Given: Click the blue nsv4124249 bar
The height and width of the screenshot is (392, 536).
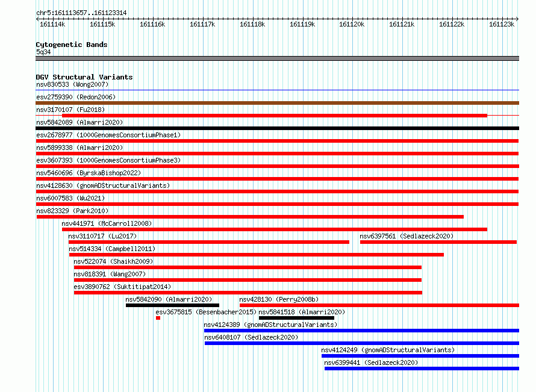Looking at the screenshot, I should (x=420, y=356).
